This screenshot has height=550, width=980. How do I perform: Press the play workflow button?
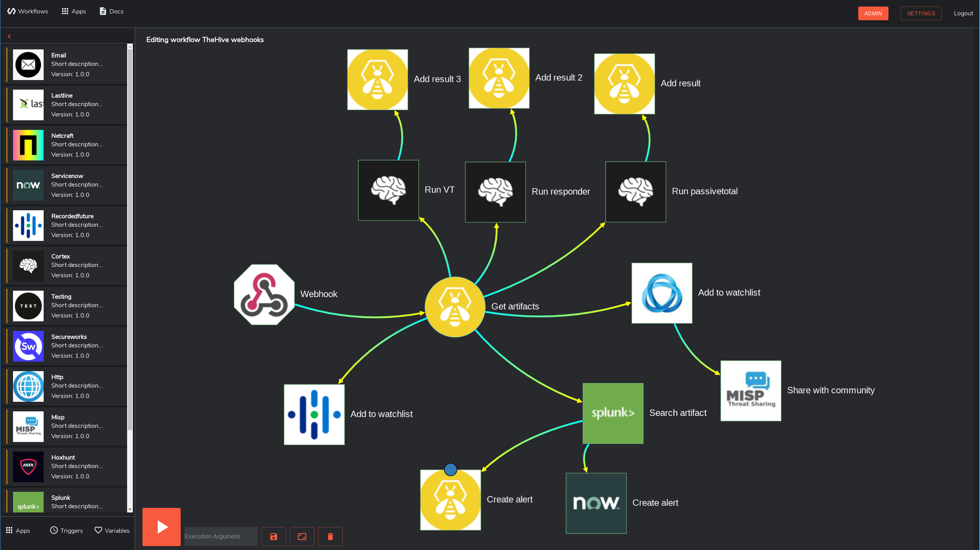pyautogui.click(x=162, y=527)
